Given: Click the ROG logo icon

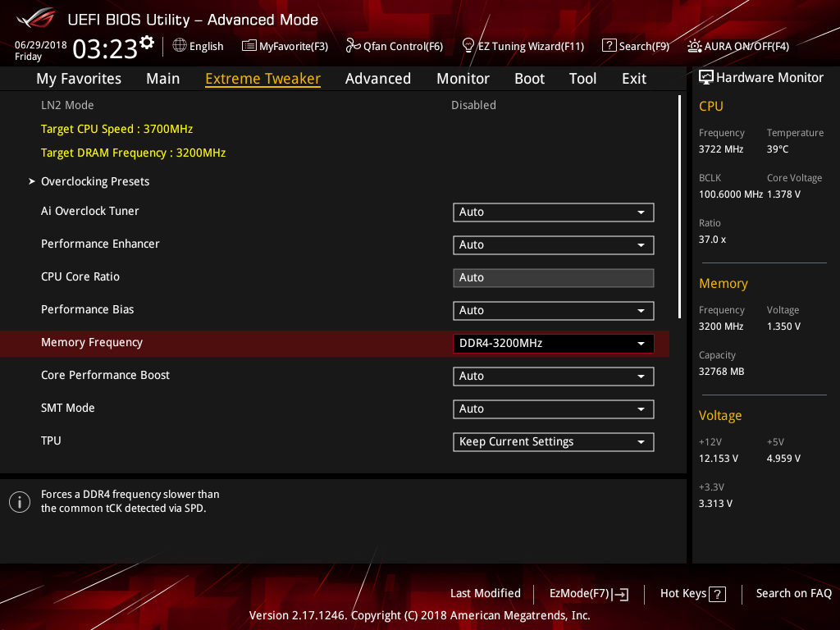Looking at the screenshot, I should point(35,18).
